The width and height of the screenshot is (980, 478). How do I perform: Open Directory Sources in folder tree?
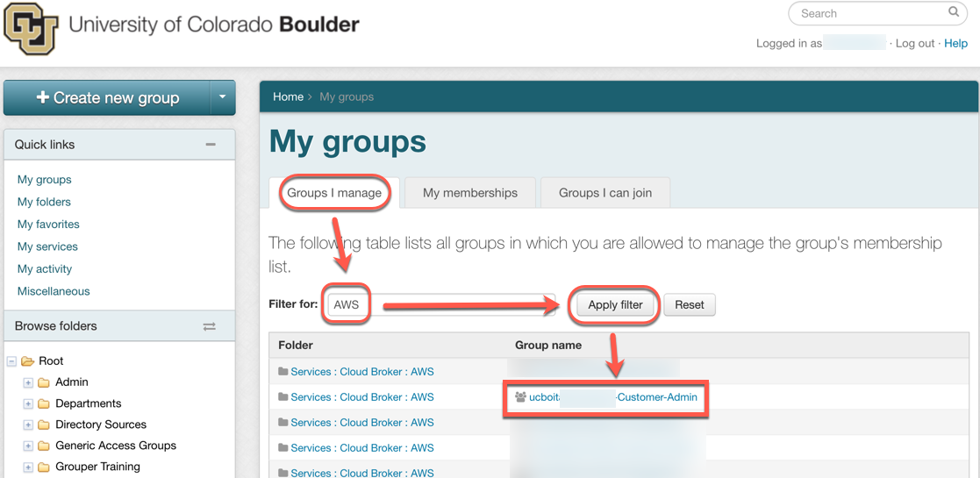coord(101,424)
